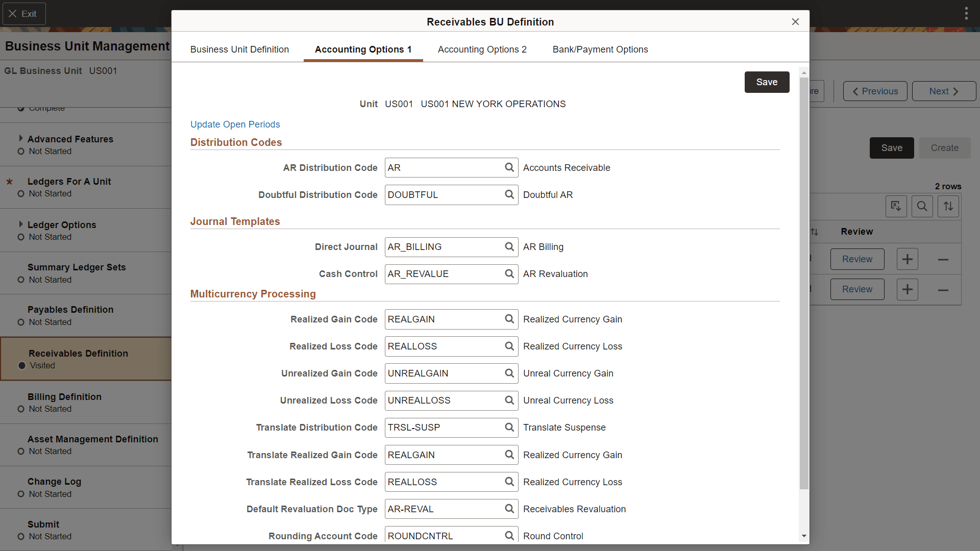The image size is (980, 551).
Task: Open the Realized Gain Code lookup
Action: pyautogui.click(x=509, y=319)
